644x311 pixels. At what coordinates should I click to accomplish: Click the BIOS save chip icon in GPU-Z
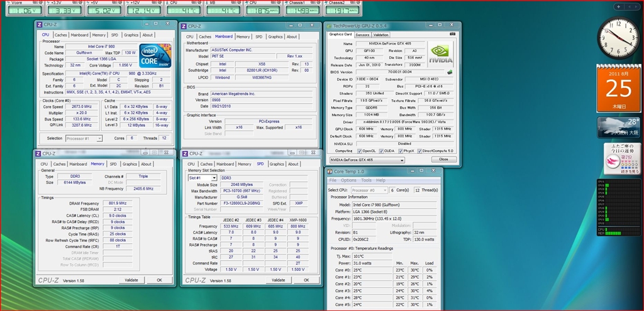[x=449, y=72]
